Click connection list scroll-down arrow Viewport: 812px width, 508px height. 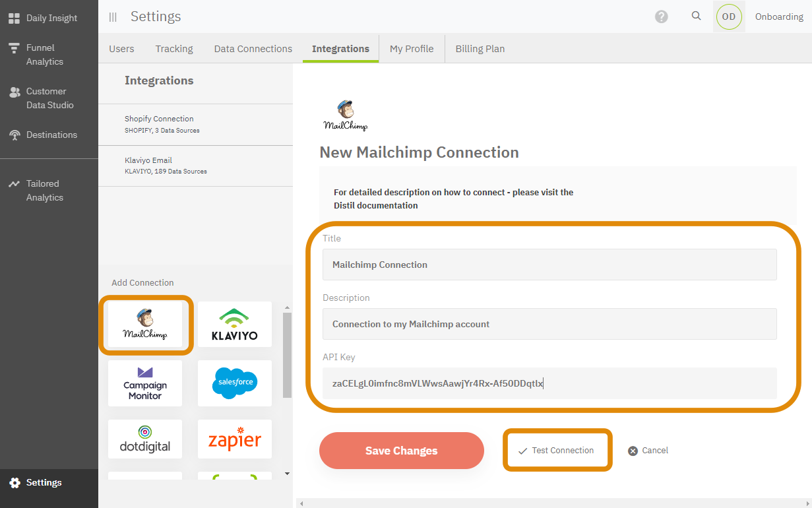[x=287, y=473]
